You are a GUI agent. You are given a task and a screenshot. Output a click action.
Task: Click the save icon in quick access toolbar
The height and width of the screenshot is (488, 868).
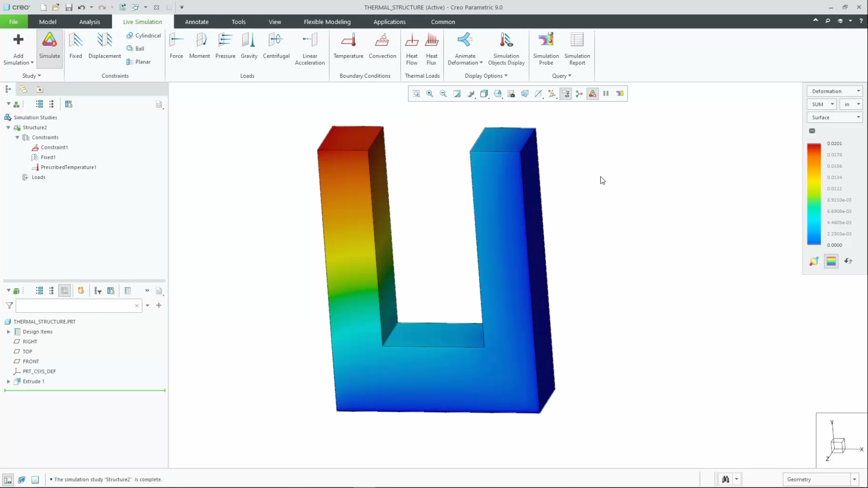point(69,7)
